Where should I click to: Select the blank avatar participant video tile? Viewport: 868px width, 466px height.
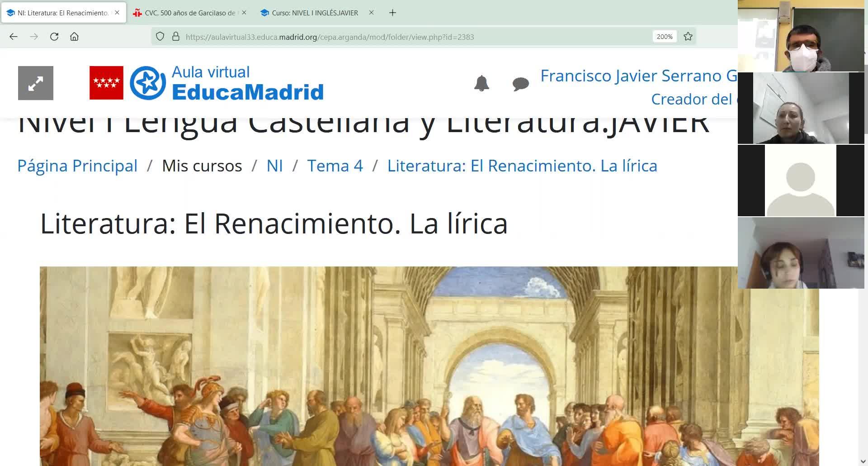801,181
